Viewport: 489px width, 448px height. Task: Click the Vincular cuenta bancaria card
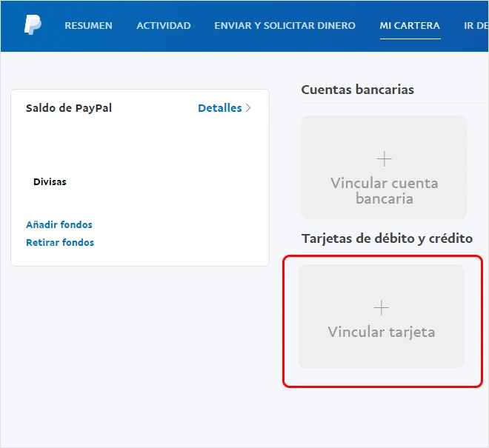384,167
